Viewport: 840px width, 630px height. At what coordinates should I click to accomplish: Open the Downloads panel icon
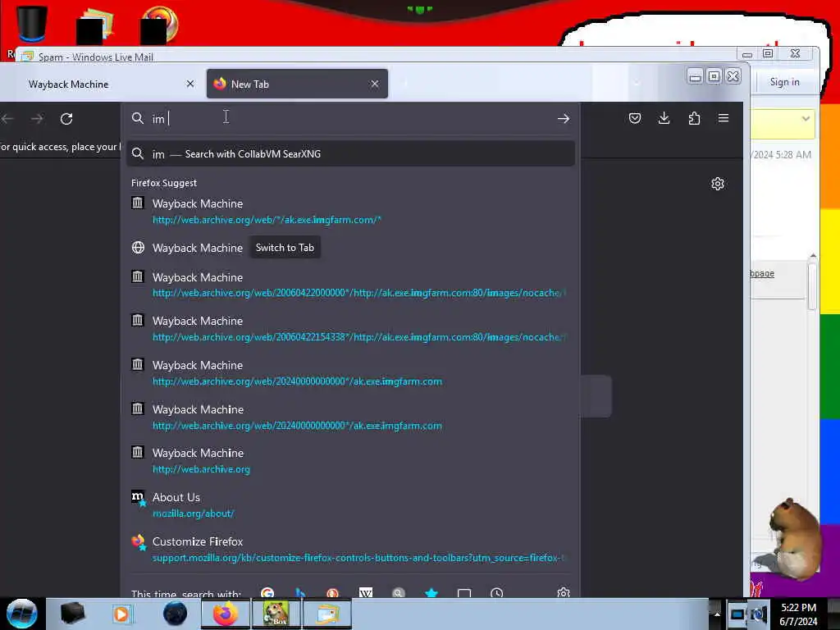coord(664,118)
